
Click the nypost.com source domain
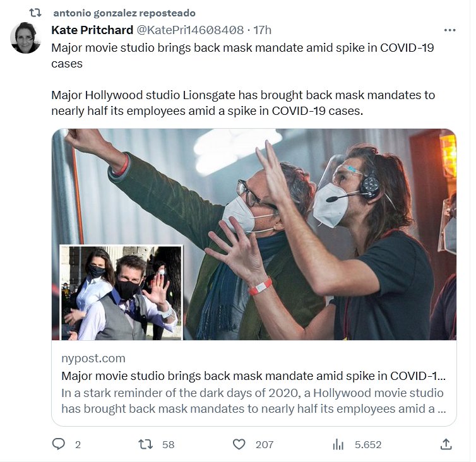pyautogui.click(x=93, y=358)
